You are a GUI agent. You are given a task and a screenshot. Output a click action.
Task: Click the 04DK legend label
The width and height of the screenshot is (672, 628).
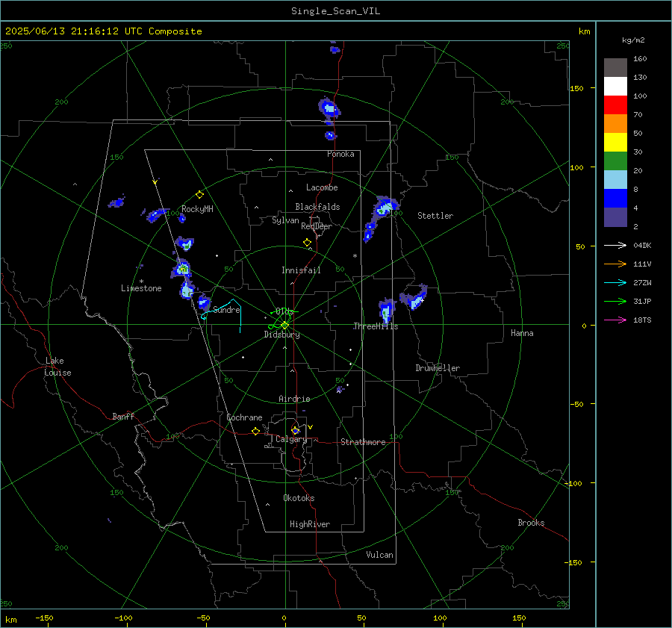(x=642, y=246)
